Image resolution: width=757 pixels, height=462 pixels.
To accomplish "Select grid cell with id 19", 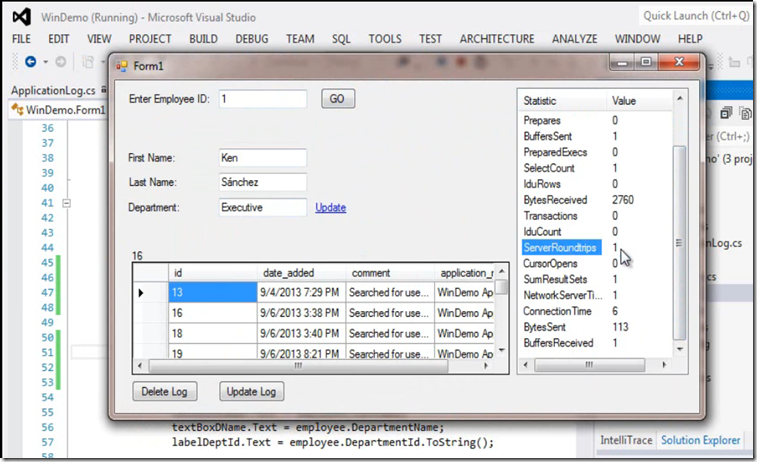I will tap(212, 352).
